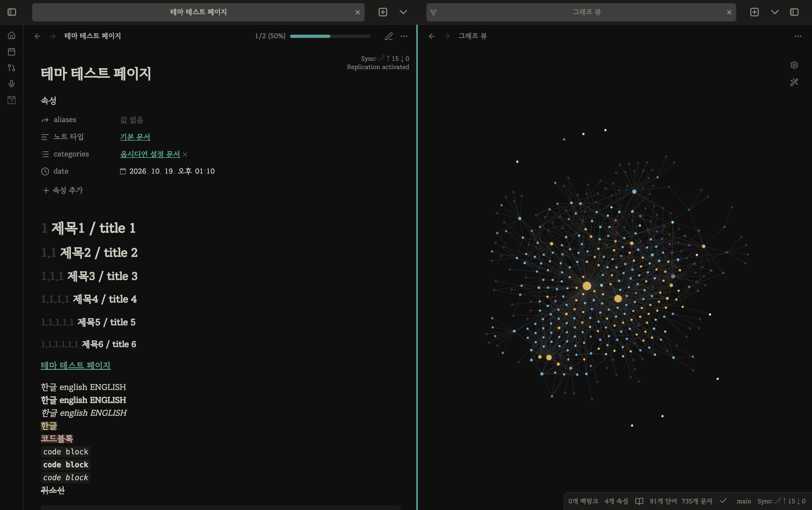Start audio recorder microphone icon

tap(12, 84)
